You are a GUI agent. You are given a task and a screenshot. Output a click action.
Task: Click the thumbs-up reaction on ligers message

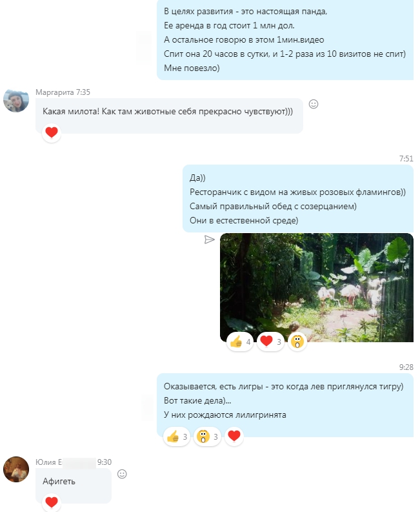point(177,436)
